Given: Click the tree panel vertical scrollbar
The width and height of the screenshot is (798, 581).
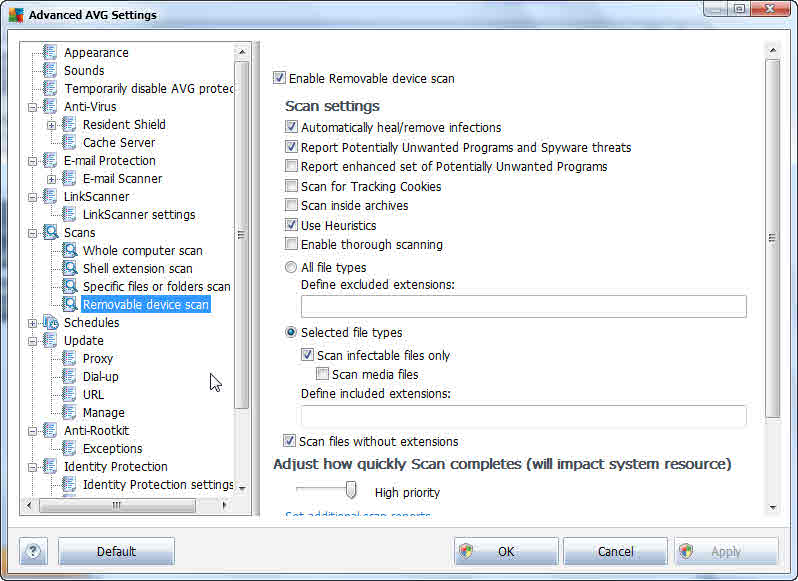Looking at the screenshot, I should pos(242,235).
